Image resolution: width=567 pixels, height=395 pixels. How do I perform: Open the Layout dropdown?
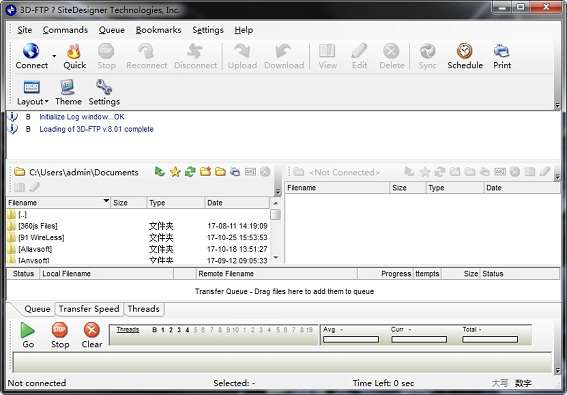pos(33,102)
